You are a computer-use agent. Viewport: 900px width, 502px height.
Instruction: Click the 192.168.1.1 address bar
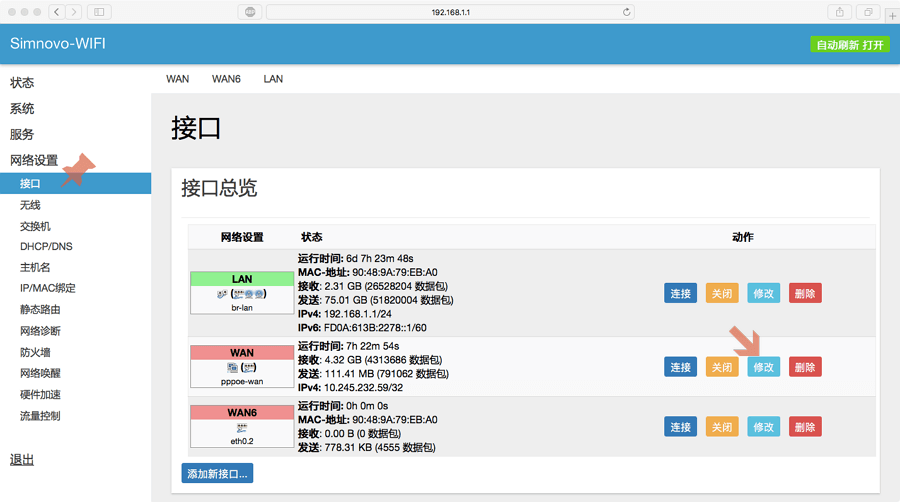click(x=450, y=12)
